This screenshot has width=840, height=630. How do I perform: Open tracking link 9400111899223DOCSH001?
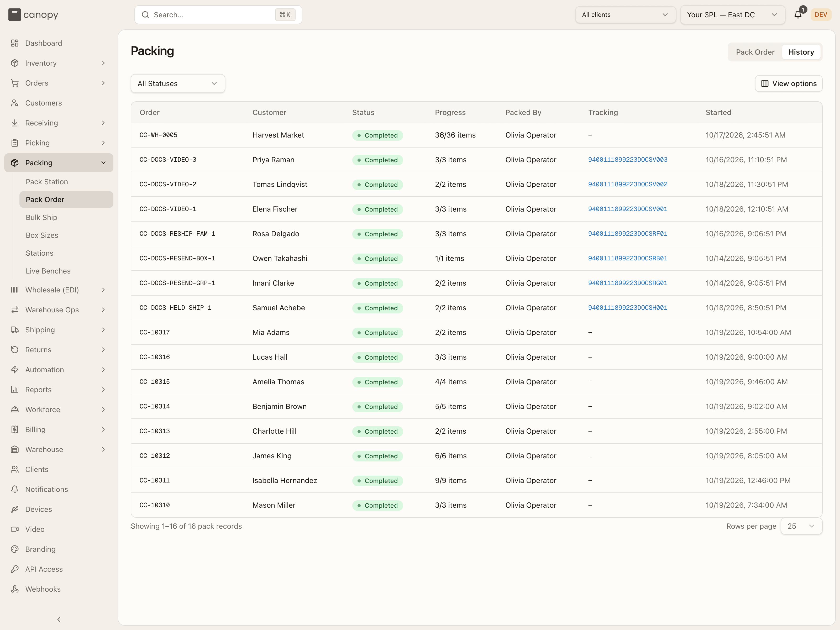click(627, 308)
